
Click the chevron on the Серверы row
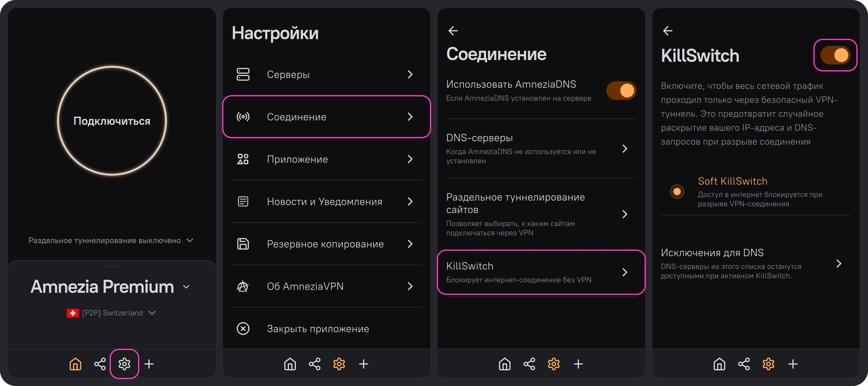(x=410, y=74)
